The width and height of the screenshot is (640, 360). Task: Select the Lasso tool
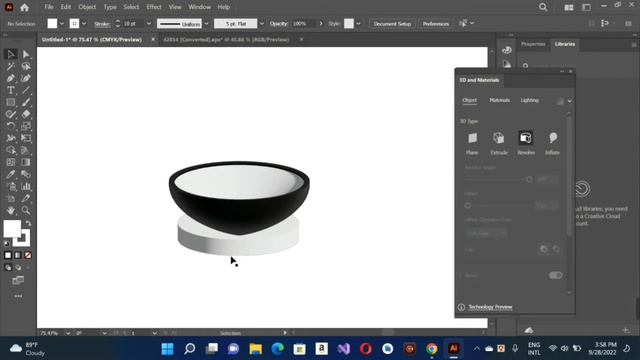(x=26, y=66)
